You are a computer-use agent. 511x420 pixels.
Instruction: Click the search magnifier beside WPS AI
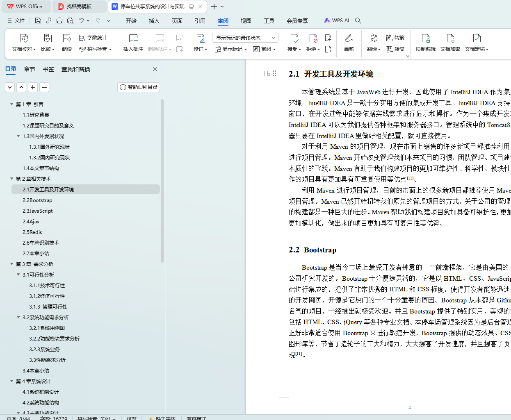358,20
